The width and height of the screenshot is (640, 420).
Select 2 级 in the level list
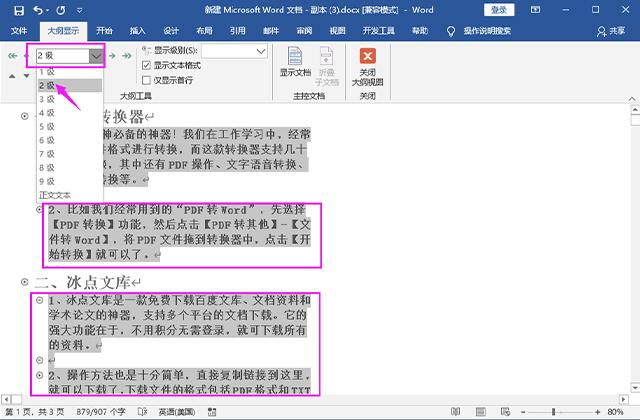(x=69, y=85)
